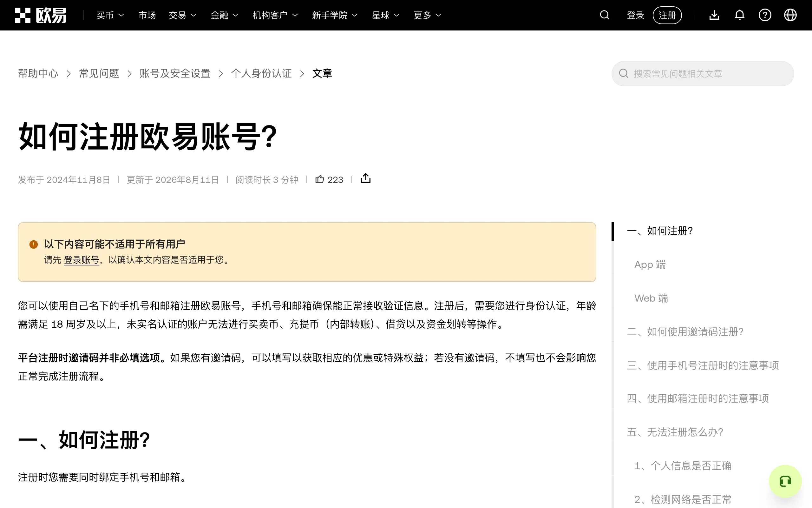Go to 常见问题 in breadcrumb
The width and height of the screenshot is (812, 508).
(99, 73)
